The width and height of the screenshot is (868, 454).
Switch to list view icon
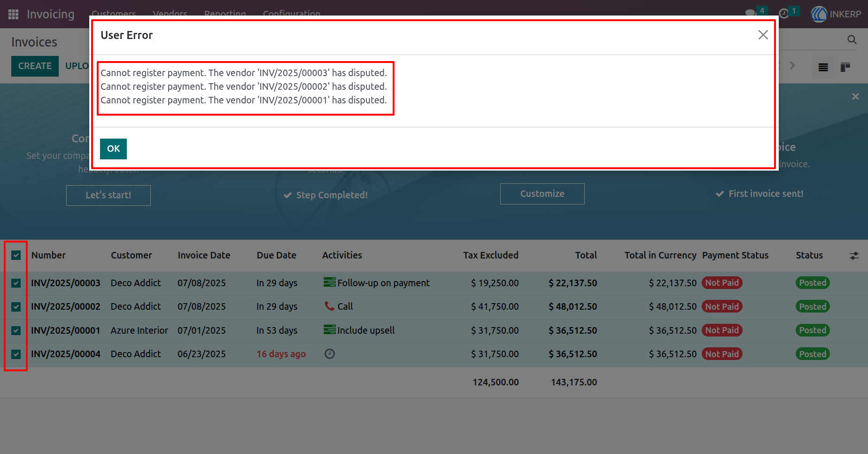coord(823,67)
